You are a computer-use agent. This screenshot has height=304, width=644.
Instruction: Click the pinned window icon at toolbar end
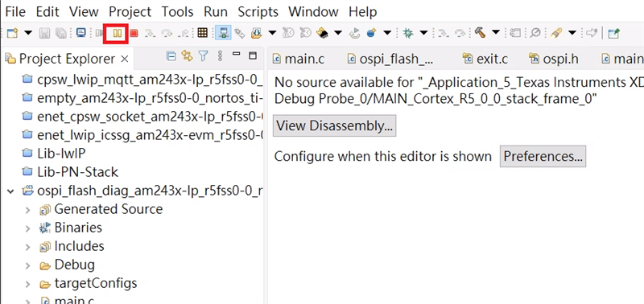click(x=613, y=33)
